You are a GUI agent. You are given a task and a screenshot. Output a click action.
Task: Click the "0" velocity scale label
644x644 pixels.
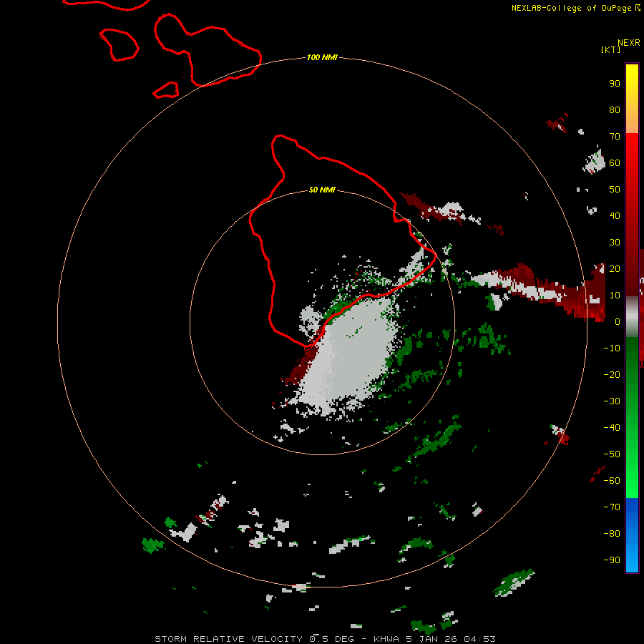point(618,321)
